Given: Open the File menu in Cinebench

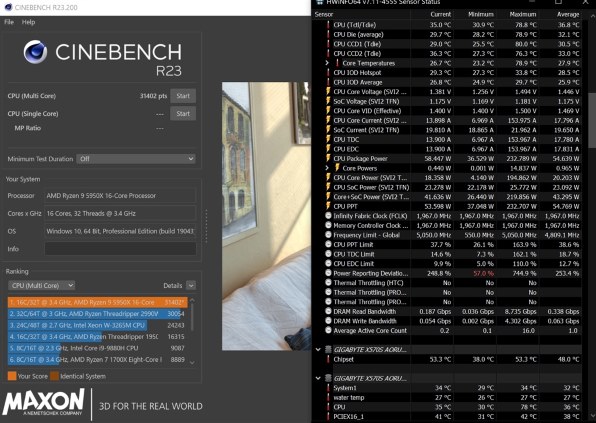Looking at the screenshot, I should 9,22.
